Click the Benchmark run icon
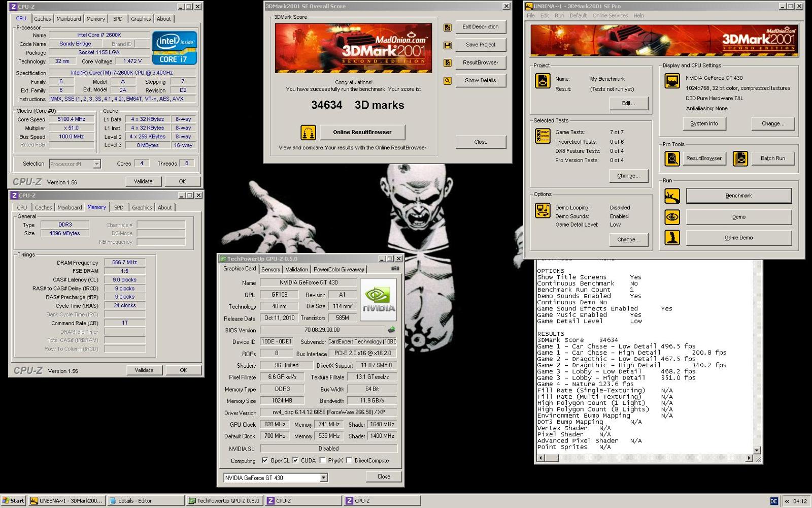Viewport: 812px width, 508px height. [x=672, y=196]
